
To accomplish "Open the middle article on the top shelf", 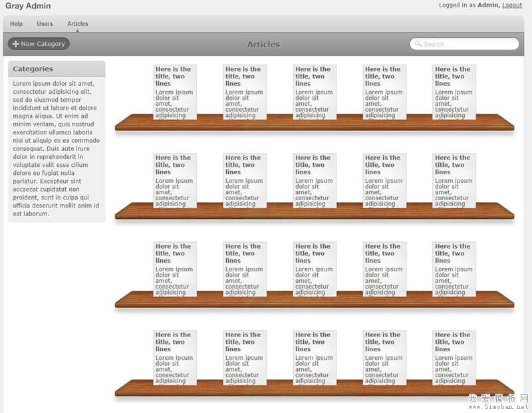I will 315,92.
